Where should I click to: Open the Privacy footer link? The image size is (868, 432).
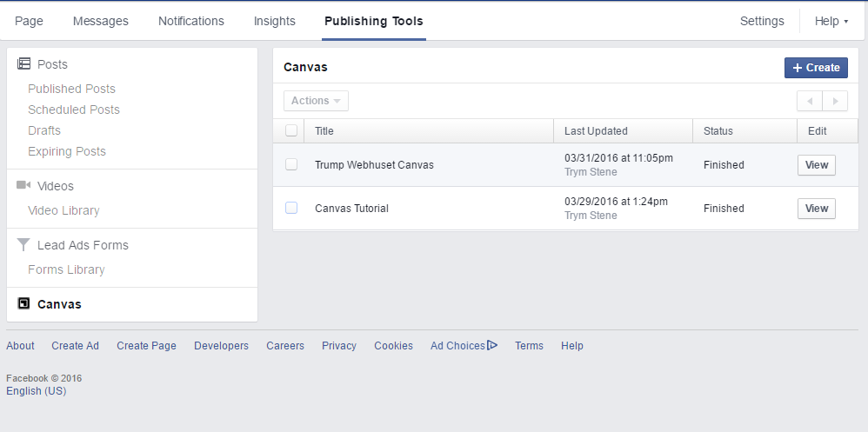pyautogui.click(x=339, y=346)
